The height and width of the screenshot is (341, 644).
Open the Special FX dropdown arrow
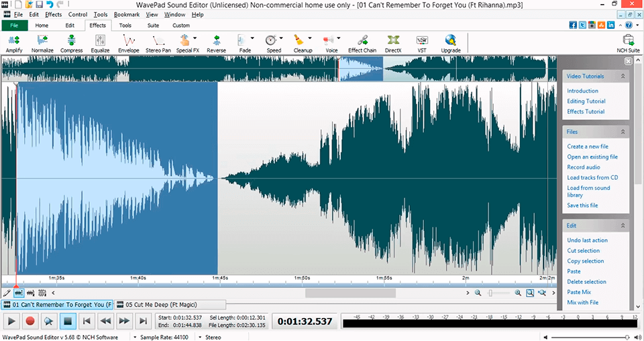pyautogui.click(x=195, y=38)
